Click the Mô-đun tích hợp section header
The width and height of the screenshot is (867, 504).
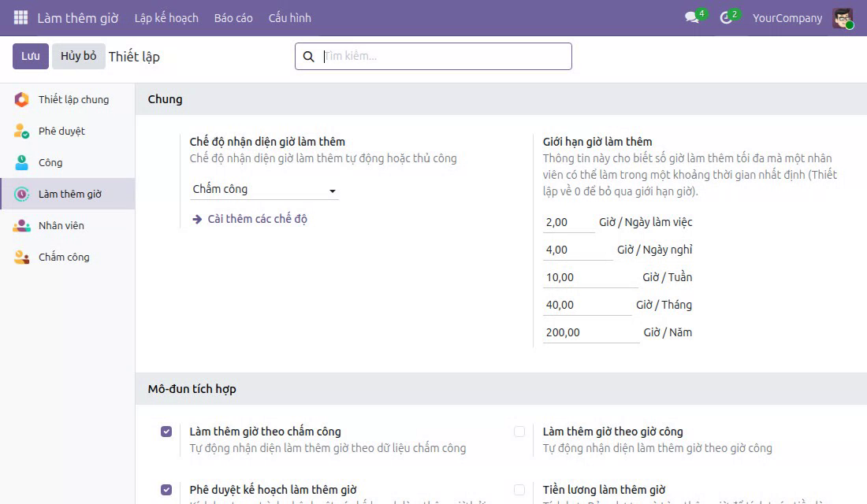click(192, 389)
